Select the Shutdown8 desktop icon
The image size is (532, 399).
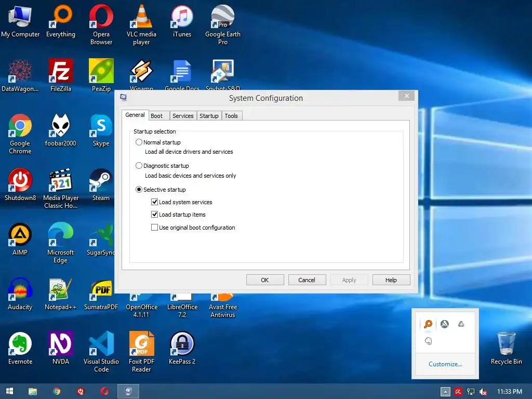tap(20, 184)
